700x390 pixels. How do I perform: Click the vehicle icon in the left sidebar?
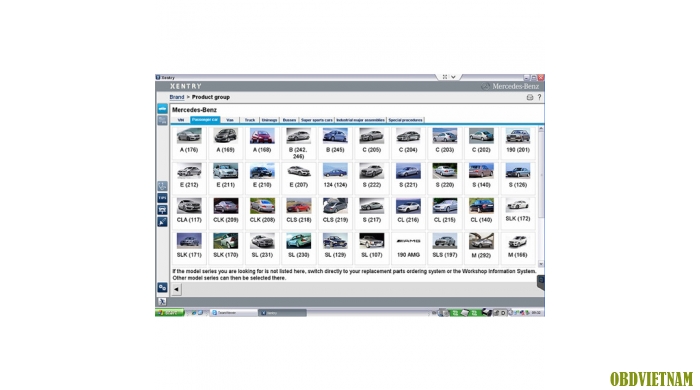click(162, 108)
